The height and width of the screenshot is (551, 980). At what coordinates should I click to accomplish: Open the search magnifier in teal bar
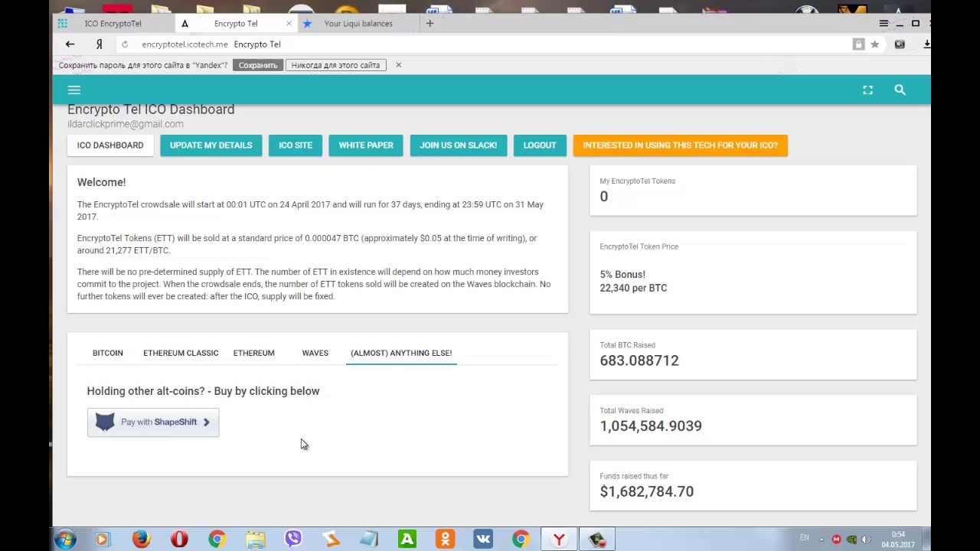pyautogui.click(x=900, y=90)
